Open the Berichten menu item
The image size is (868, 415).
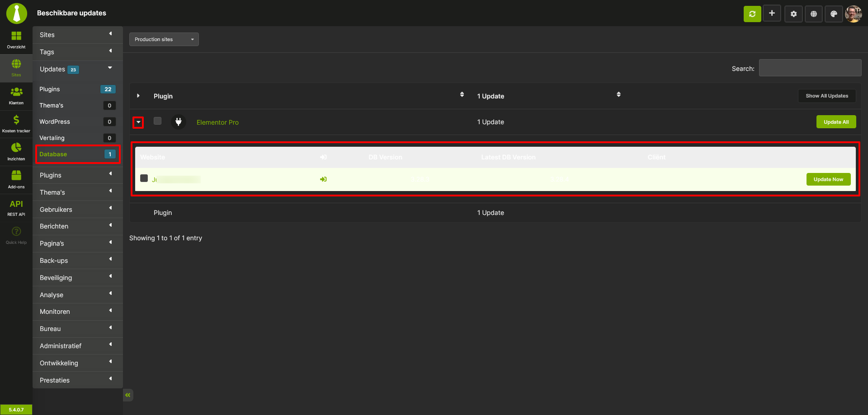pyautogui.click(x=78, y=226)
